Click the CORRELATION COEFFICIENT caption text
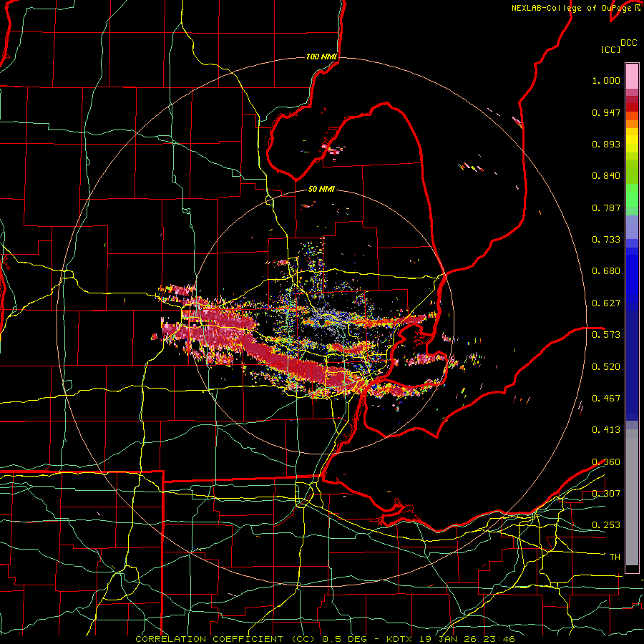644x644 pixels. 209,639
